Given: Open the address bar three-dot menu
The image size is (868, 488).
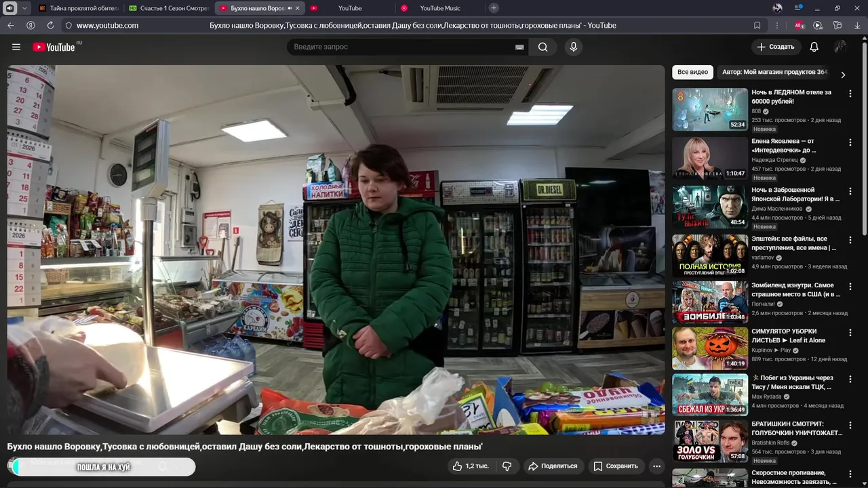Looking at the screenshot, I should (x=777, y=25).
